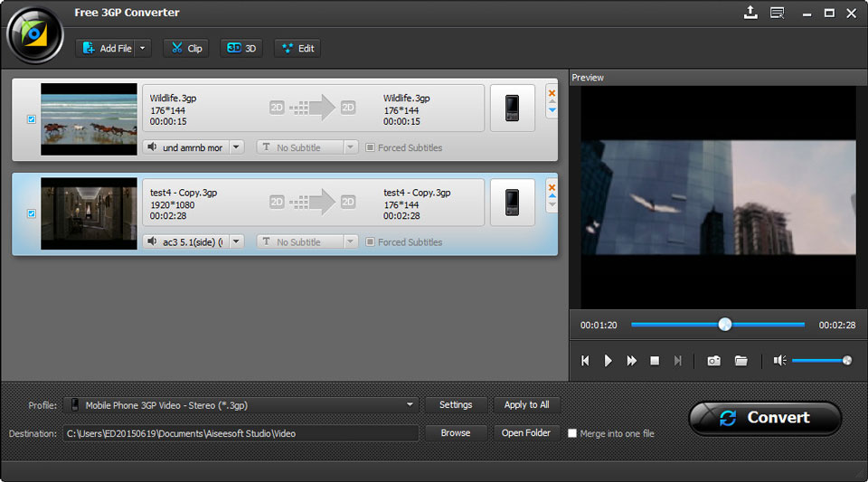Viewport: 868px width, 482px height.
Task: Take a snapshot with the camera icon
Action: [714, 361]
